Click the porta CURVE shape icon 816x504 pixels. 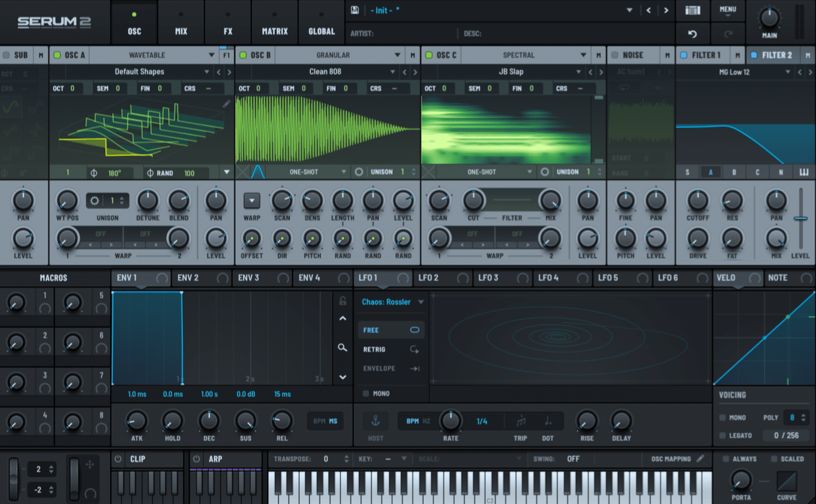pos(786,481)
